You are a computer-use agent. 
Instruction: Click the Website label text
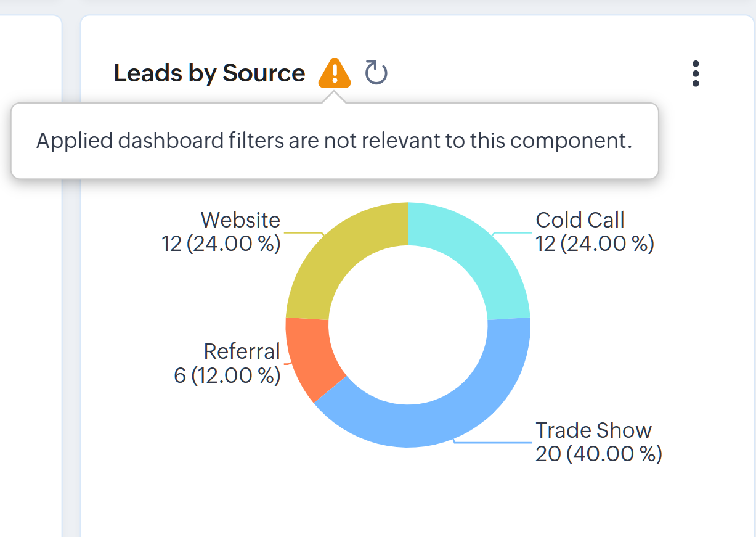tap(240, 220)
